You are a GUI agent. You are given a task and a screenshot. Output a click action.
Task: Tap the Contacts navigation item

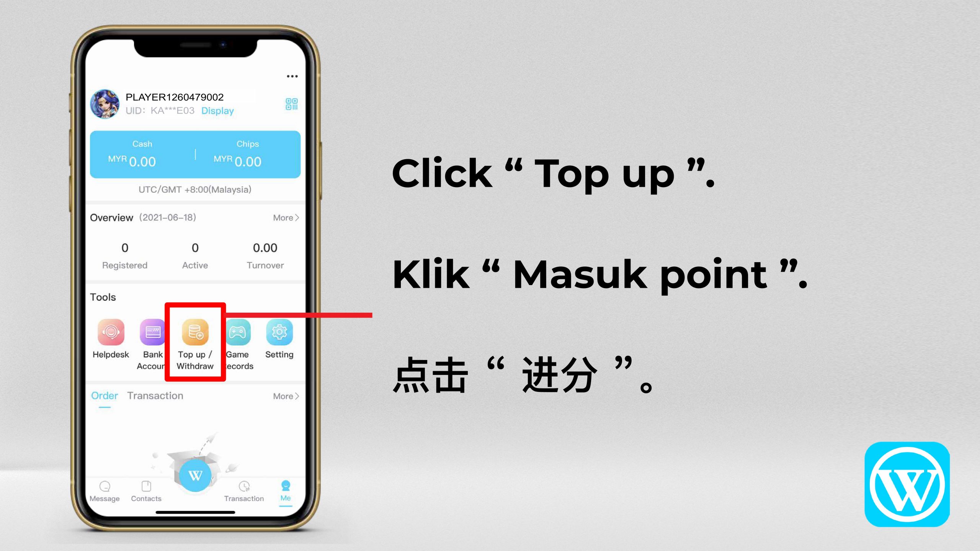tap(146, 491)
